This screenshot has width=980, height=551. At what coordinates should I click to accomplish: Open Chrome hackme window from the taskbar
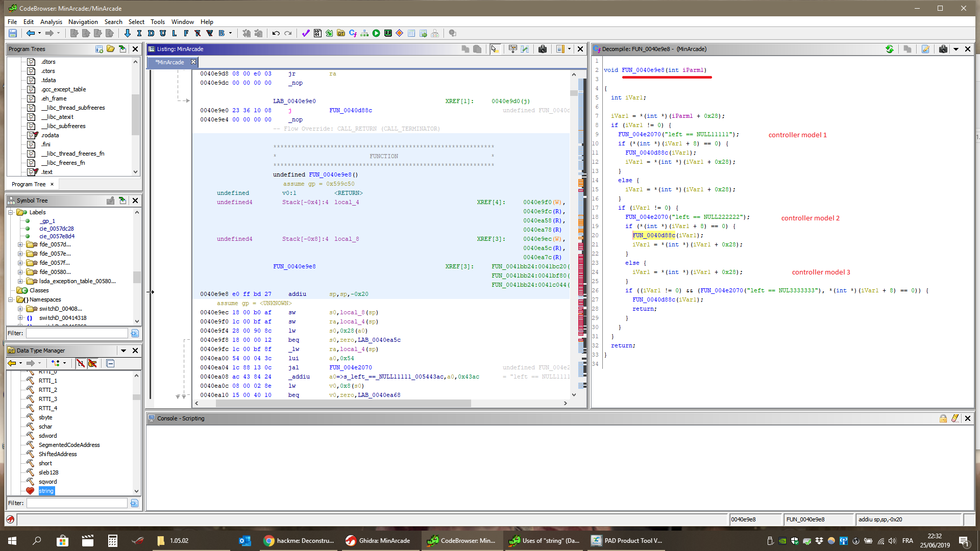(x=299, y=541)
